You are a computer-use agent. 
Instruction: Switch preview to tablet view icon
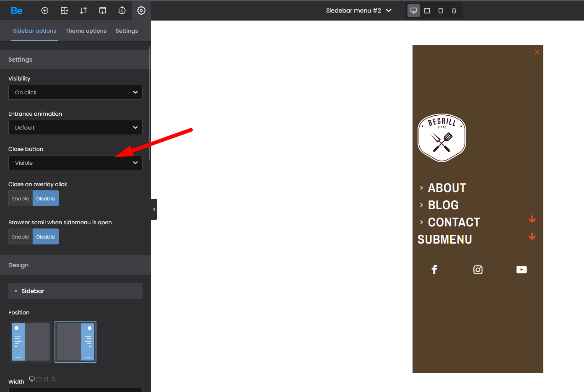tap(441, 10)
